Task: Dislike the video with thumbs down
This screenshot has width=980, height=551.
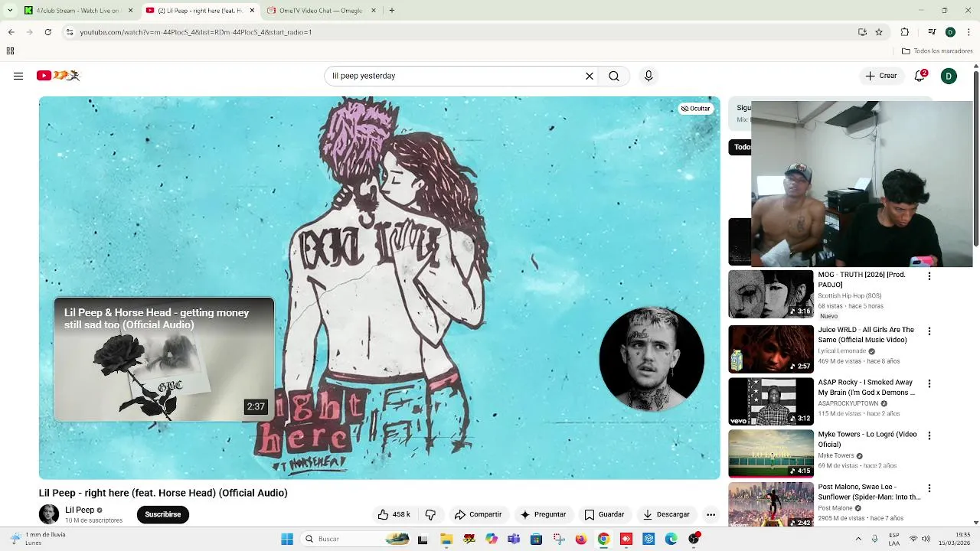Action: pyautogui.click(x=430, y=514)
